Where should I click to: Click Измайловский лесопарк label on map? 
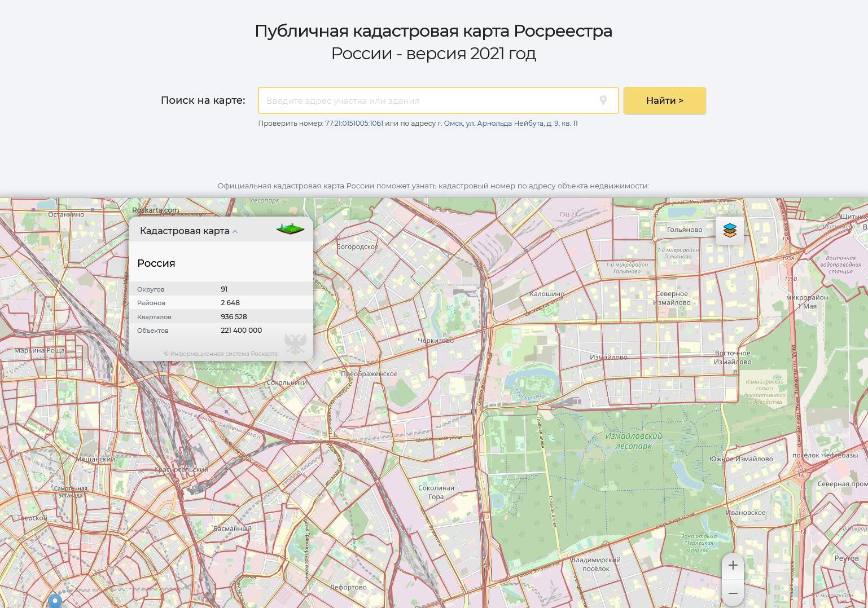coord(633,440)
